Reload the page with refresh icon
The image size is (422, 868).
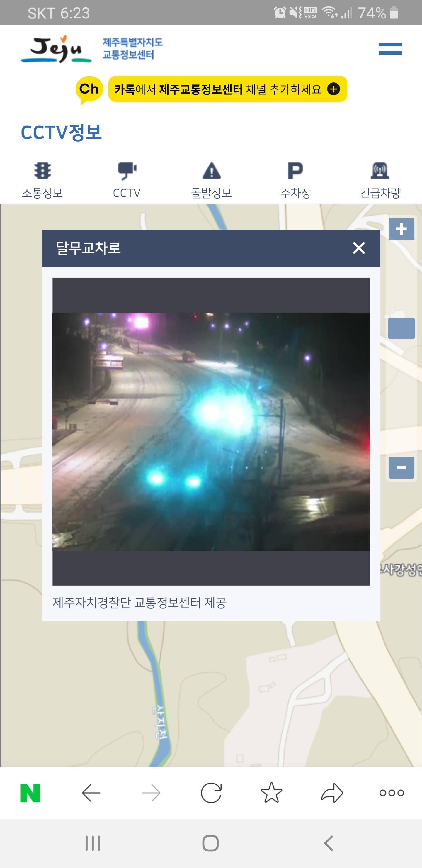pos(211,793)
